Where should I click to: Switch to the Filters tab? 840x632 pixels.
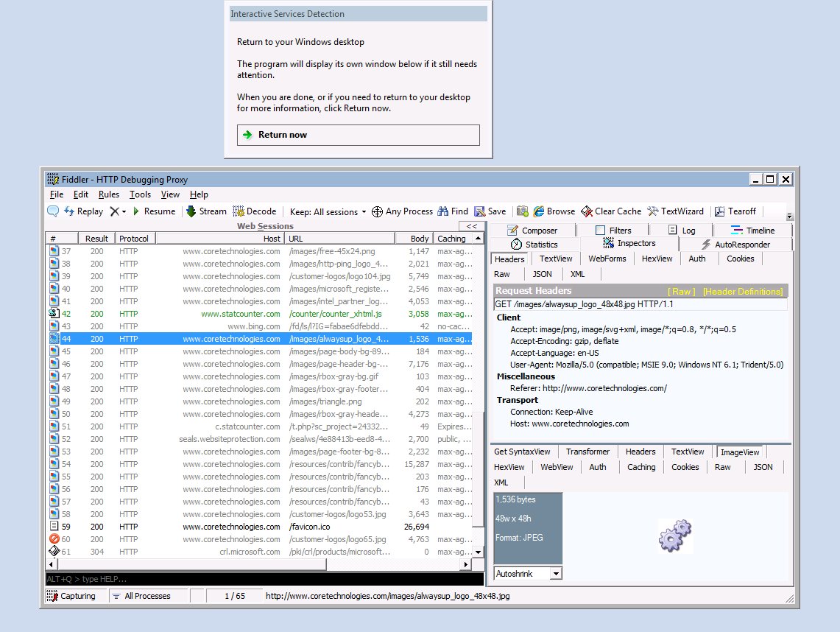tap(613, 231)
